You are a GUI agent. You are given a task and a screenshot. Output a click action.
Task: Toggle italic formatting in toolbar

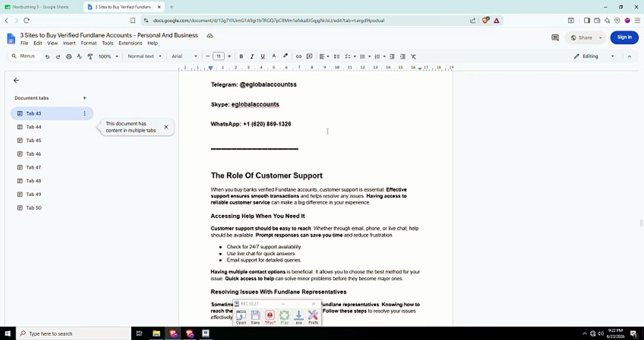pyautogui.click(x=252, y=56)
